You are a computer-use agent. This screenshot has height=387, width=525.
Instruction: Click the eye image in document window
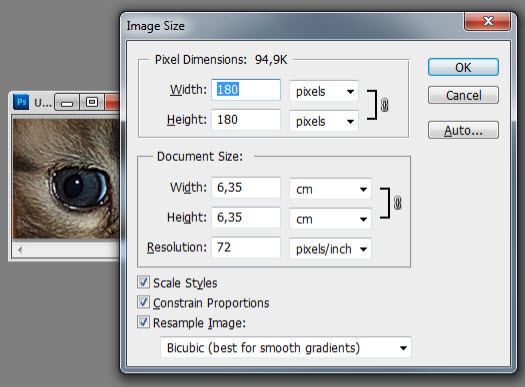[x=66, y=178]
